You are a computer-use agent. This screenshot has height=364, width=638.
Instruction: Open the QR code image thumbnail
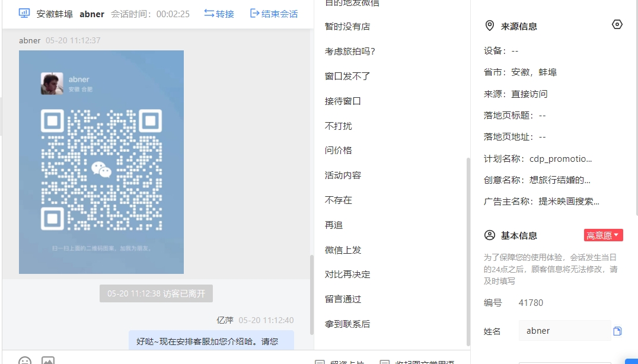[x=101, y=162]
